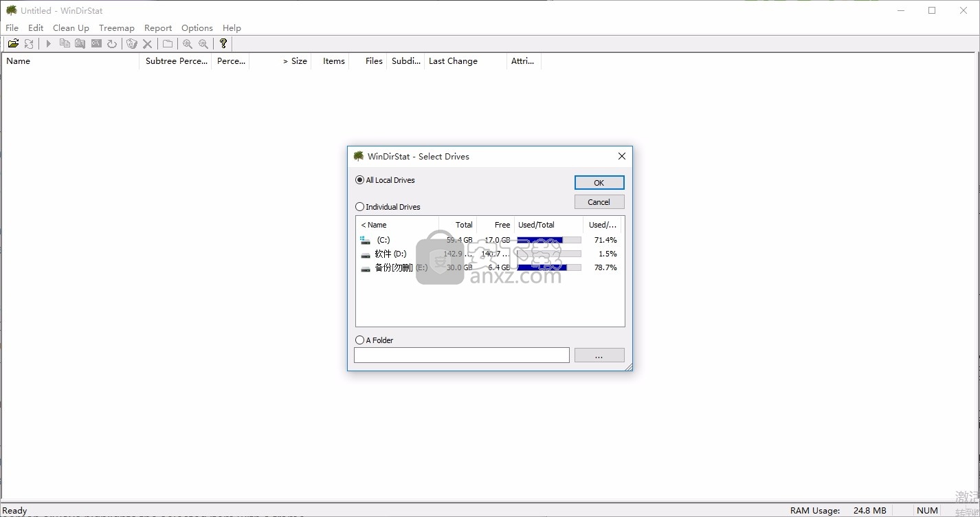
Task: Click the Open folder toolbar icon
Action: pos(13,43)
